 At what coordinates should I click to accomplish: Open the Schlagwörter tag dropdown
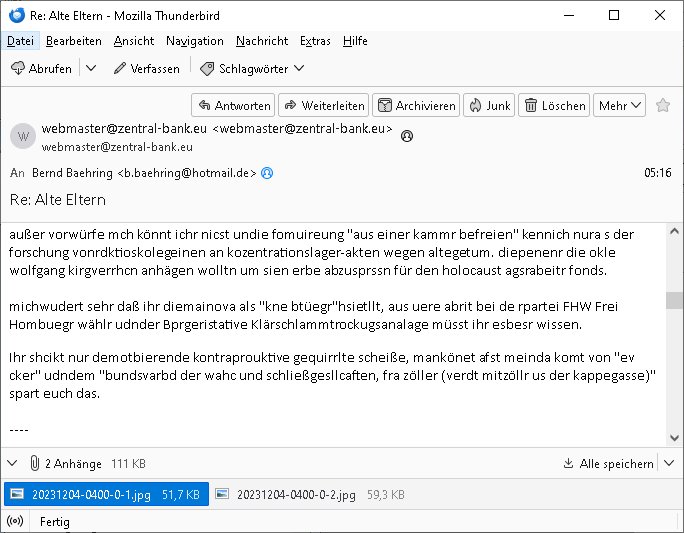click(x=252, y=68)
